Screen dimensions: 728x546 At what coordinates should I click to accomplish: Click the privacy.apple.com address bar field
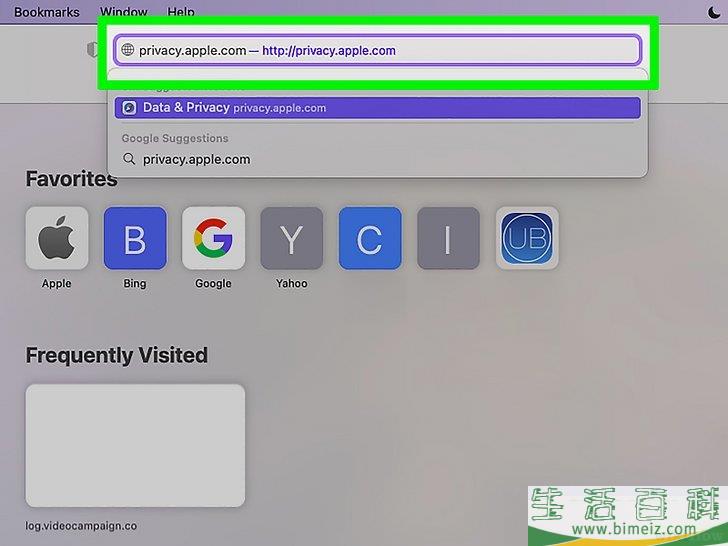click(377, 50)
